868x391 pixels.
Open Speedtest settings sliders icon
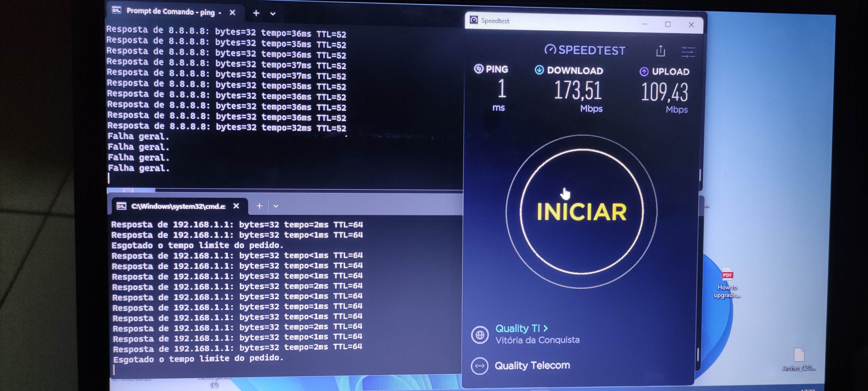(x=688, y=52)
